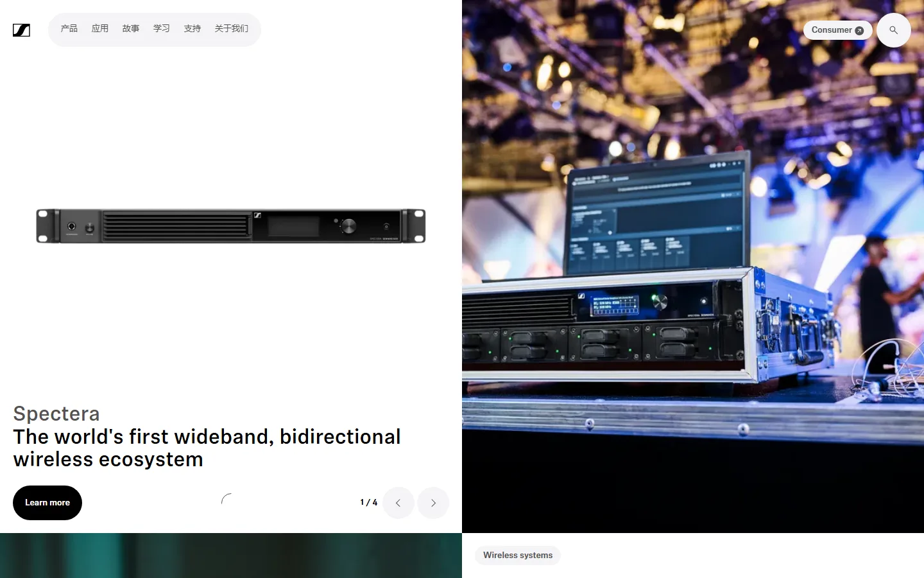Viewport: 924px width, 578px height.
Task: Click the Spectera rack unit product image
Action: point(231,226)
